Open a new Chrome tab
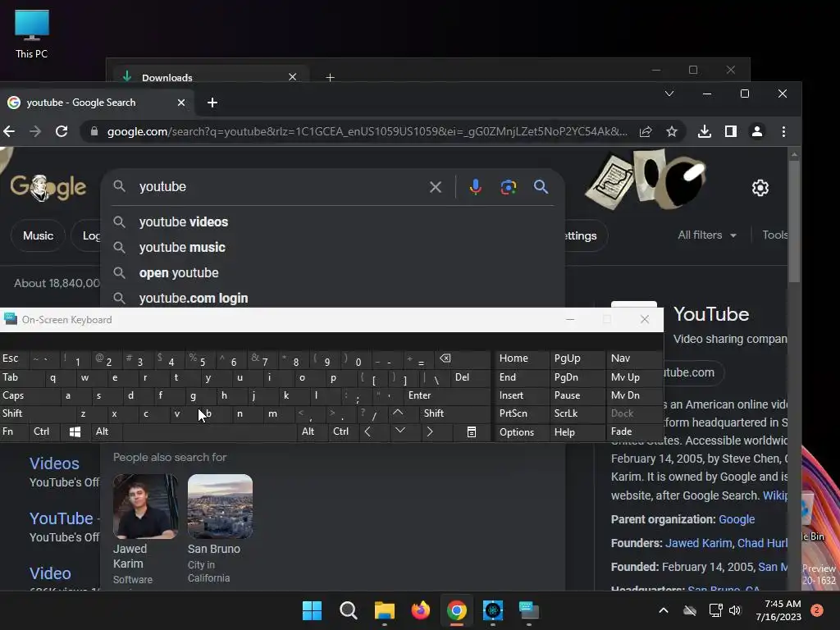Screen dimensions: 840x630 [212, 103]
